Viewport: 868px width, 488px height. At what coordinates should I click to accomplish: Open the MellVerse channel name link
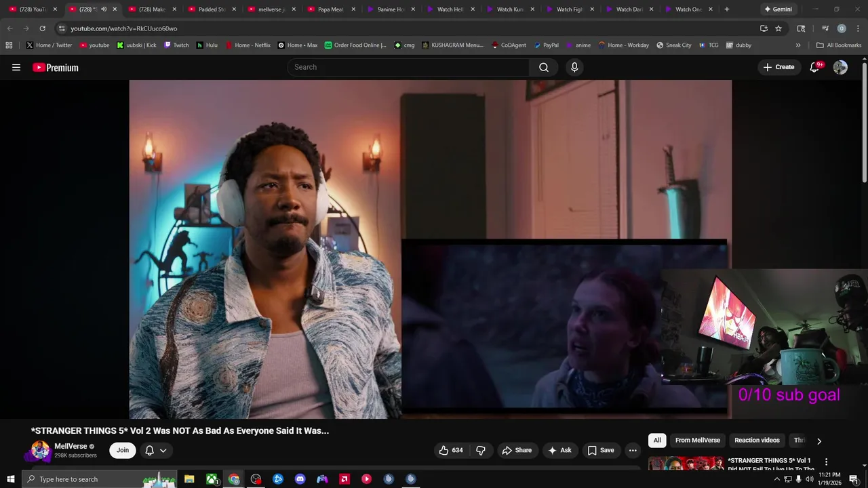71,447
